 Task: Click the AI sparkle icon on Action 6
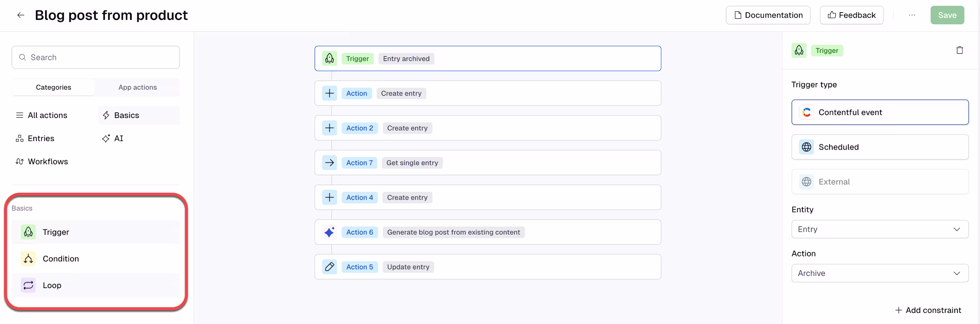[x=329, y=232]
